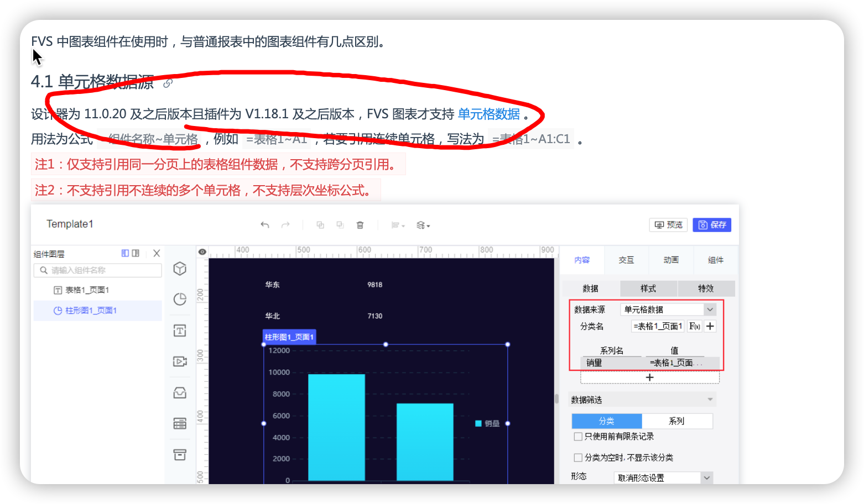Image resolution: width=864 pixels, height=504 pixels.
Task: Click the undo arrow in the Template1 toolbar
Action: click(265, 225)
